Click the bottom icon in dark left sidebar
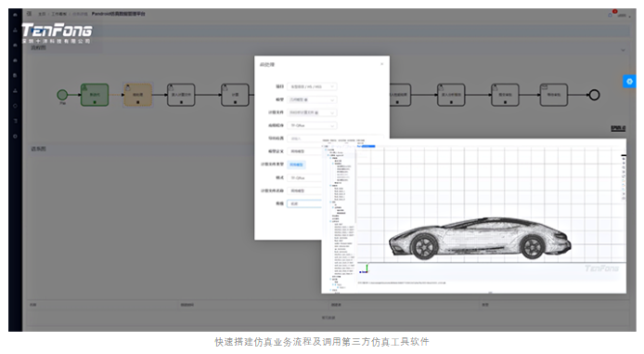The image size is (644, 354). coord(15,136)
